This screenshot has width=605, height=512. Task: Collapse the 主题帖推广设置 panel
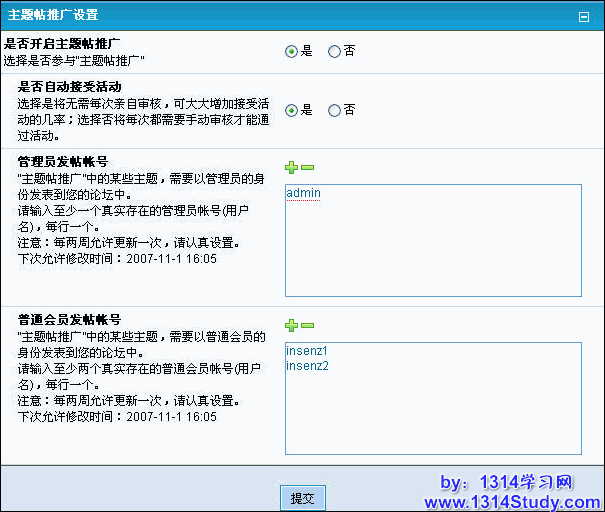pyautogui.click(x=584, y=17)
